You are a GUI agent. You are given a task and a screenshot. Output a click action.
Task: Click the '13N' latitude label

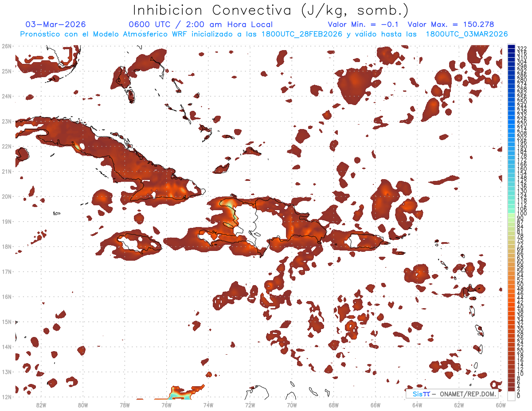pos(7,372)
